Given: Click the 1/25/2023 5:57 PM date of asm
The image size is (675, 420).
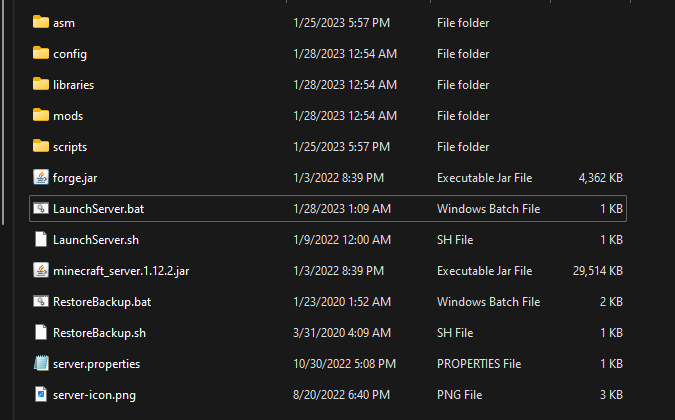Looking at the screenshot, I should pos(341,23).
